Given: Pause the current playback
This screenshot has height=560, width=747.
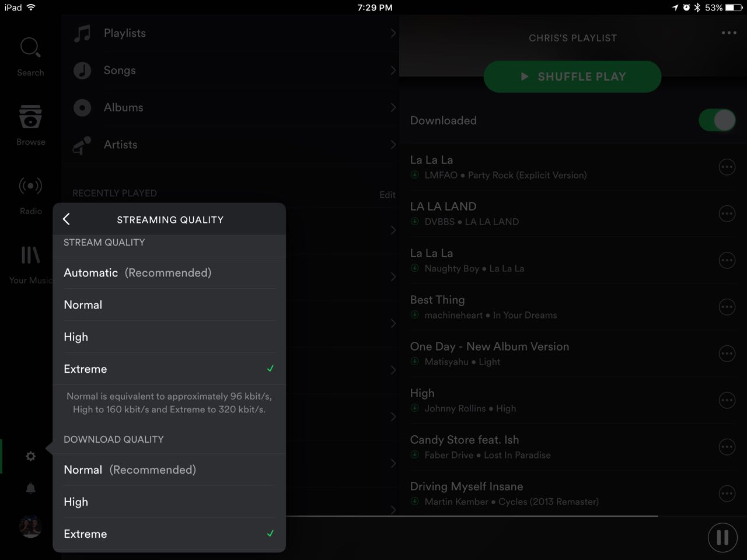Looking at the screenshot, I should click(x=722, y=537).
